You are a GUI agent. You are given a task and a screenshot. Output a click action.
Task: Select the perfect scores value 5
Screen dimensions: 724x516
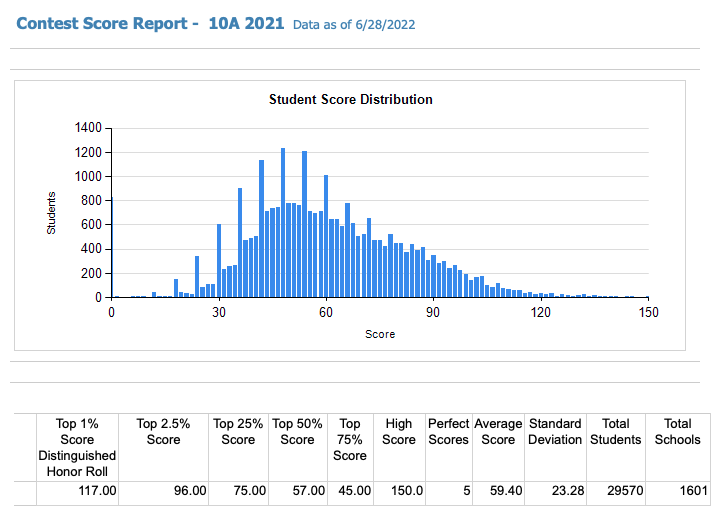(x=448, y=493)
